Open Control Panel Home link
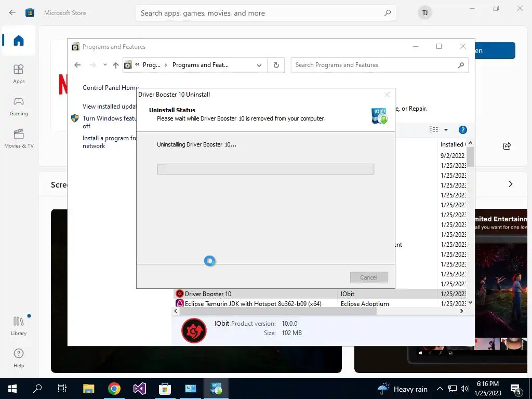 pos(111,87)
